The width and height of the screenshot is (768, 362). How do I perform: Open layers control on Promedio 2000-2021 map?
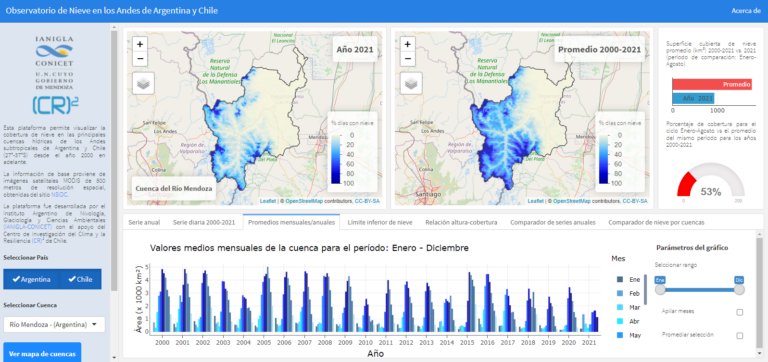[x=411, y=84]
